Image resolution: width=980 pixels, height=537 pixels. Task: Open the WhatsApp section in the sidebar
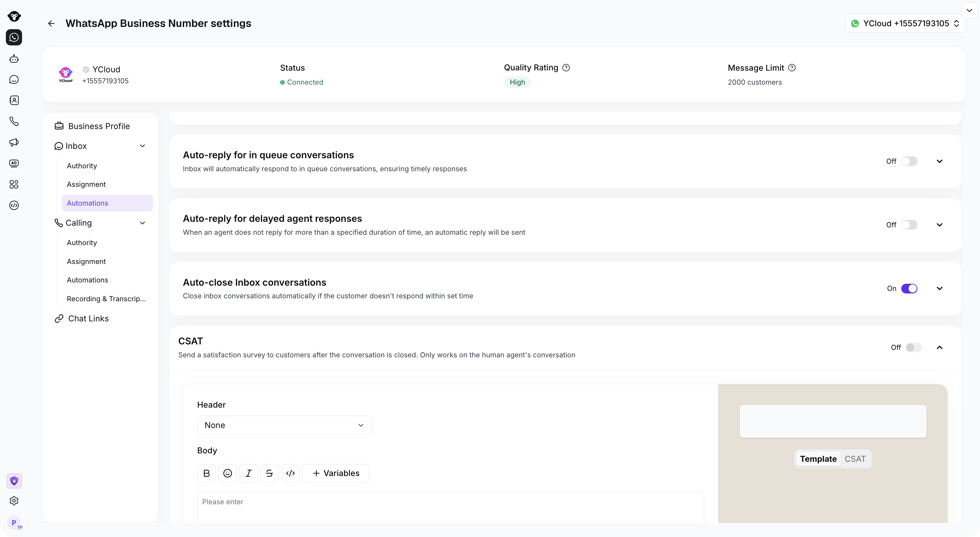(14, 37)
